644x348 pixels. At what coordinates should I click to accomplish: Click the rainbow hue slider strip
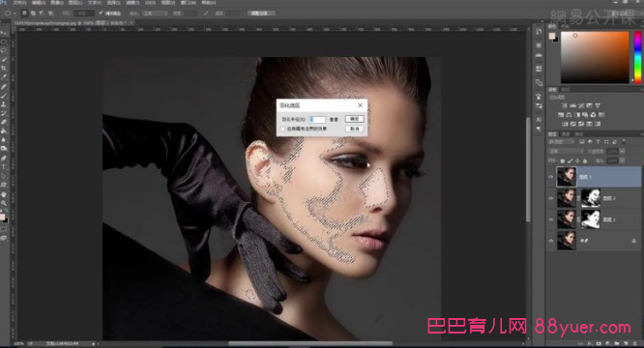(x=638, y=57)
